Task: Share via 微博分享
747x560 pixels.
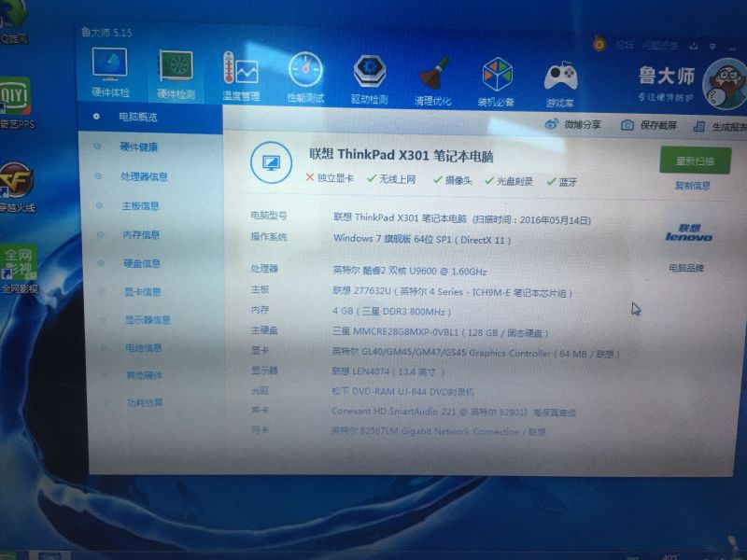Action: click(573, 124)
